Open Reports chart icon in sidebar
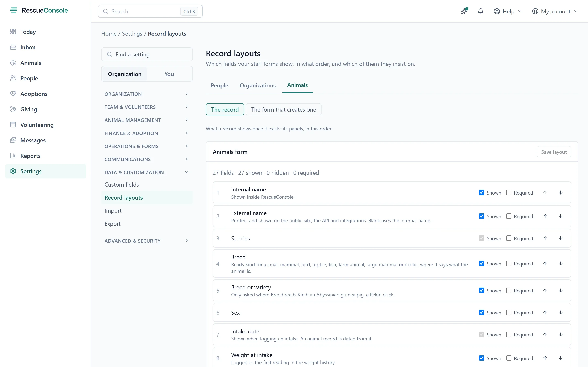This screenshot has width=588, height=367. point(13,156)
